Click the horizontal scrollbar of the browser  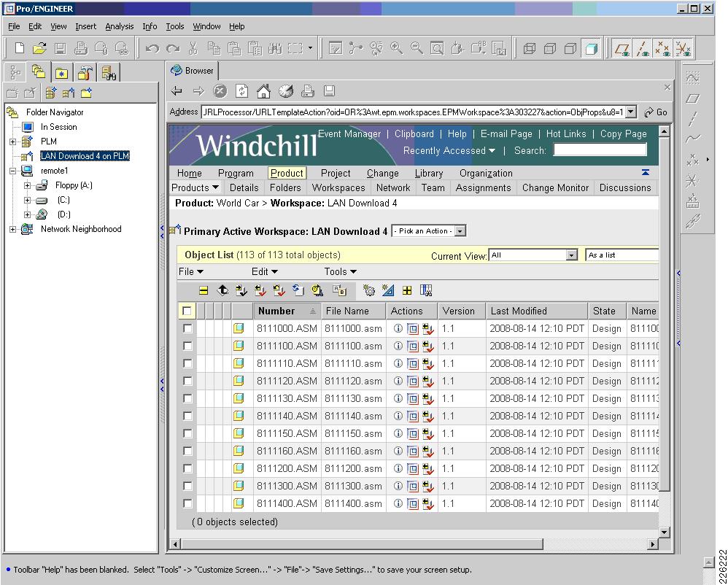pos(361,544)
